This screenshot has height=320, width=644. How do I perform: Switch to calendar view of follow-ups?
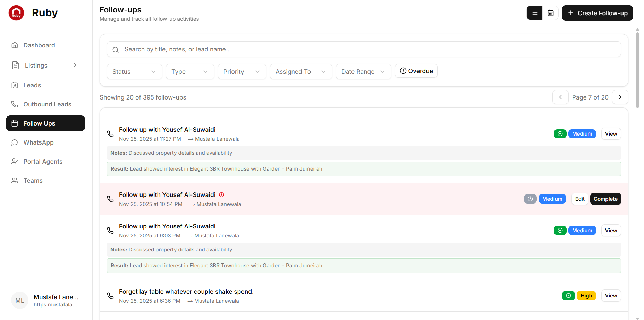(551, 13)
